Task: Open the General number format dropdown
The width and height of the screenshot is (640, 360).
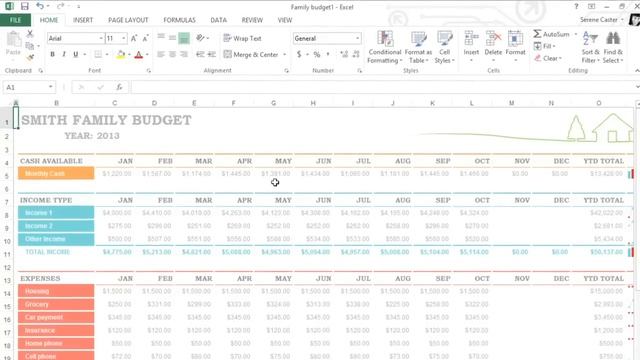Action: click(x=358, y=38)
